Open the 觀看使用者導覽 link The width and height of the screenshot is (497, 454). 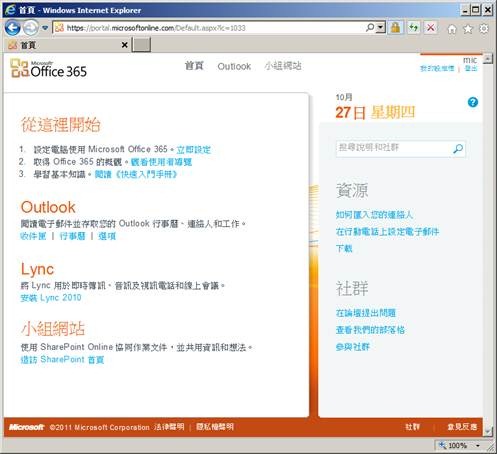click(x=161, y=162)
